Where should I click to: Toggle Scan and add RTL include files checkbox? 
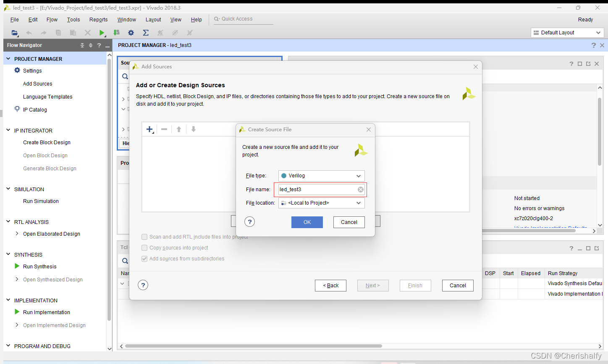tap(144, 237)
